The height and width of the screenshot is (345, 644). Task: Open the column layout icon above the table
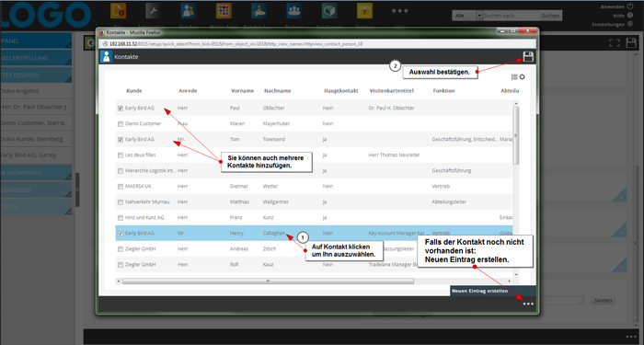coord(514,76)
